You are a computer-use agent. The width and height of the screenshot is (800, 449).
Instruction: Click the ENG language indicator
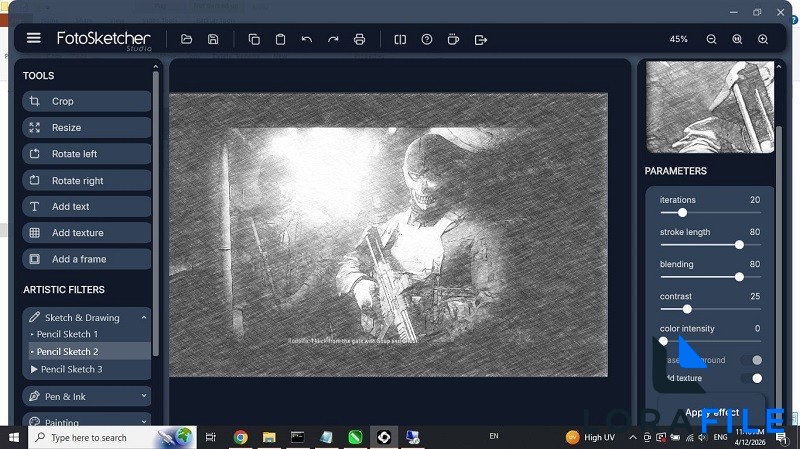pyautogui.click(x=720, y=437)
